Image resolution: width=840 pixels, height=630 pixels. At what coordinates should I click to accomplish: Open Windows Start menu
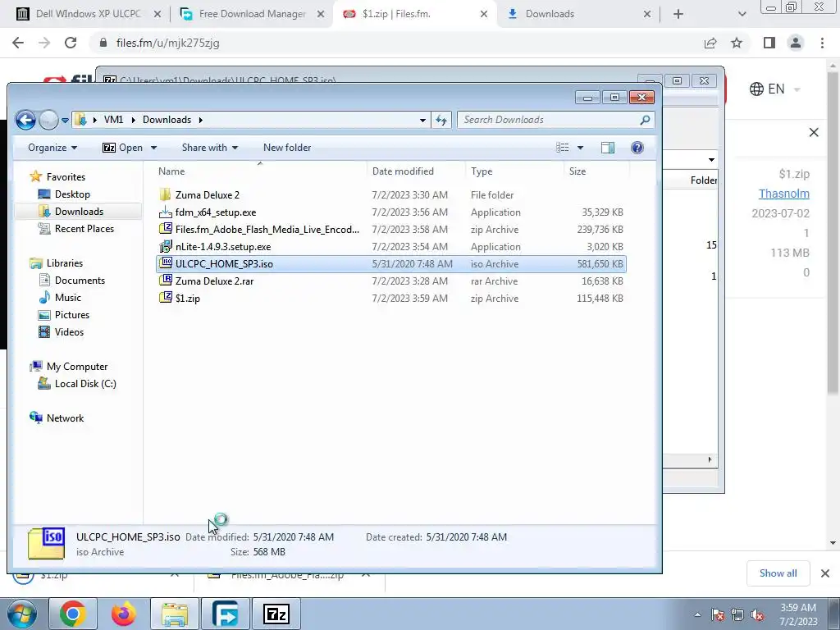pos(21,614)
